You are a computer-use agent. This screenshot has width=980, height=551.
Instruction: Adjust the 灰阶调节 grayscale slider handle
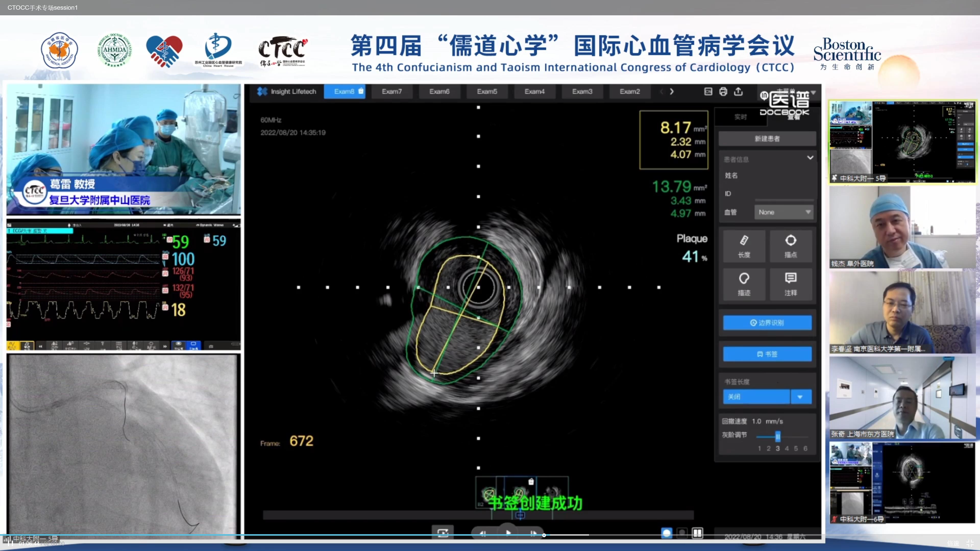pyautogui.click(x=778, y=436)
